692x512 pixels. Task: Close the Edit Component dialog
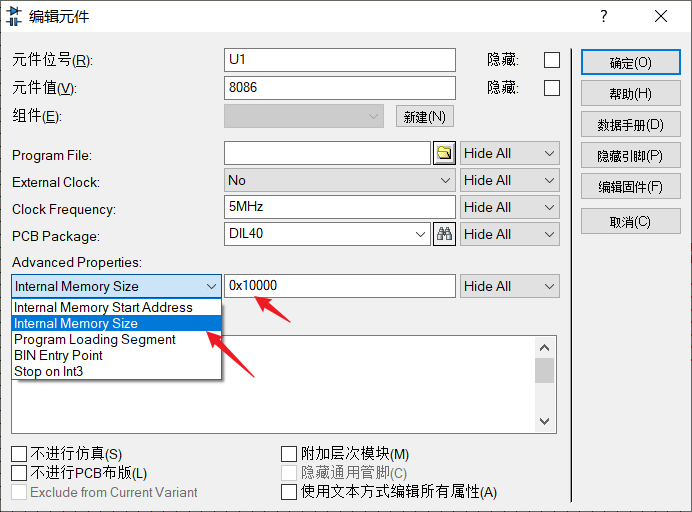(x=661, y=16)
